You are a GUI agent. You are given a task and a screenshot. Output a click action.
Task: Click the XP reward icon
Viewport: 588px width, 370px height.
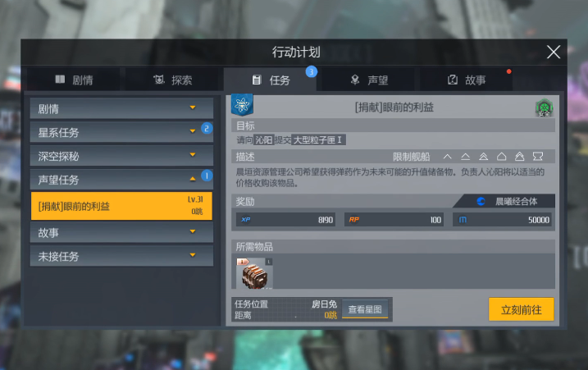point(246,220)
